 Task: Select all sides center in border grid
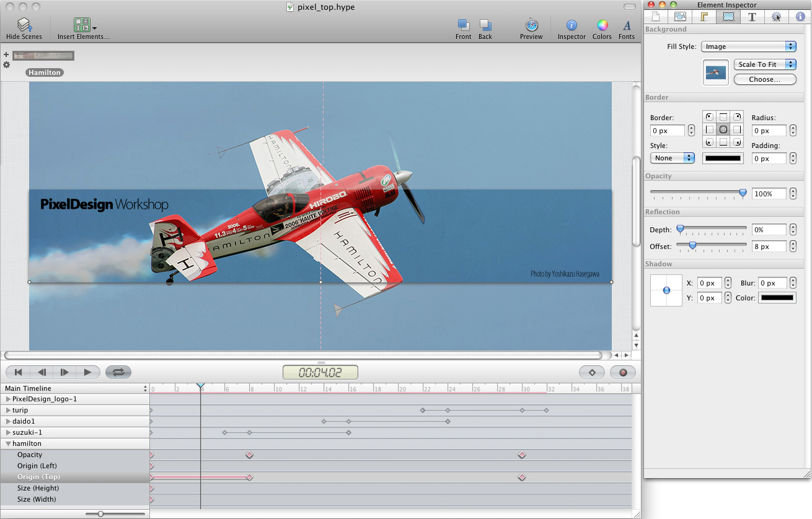[723, 129]
